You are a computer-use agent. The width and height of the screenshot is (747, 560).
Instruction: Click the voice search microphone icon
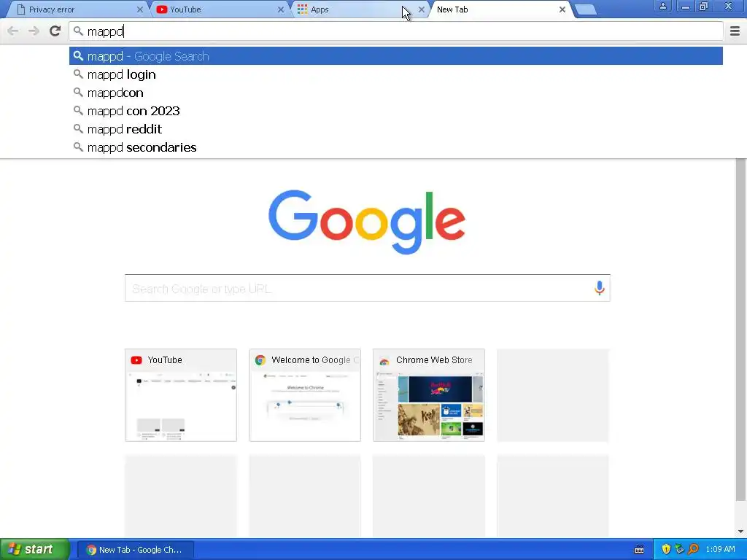click(x=600, y=287)
